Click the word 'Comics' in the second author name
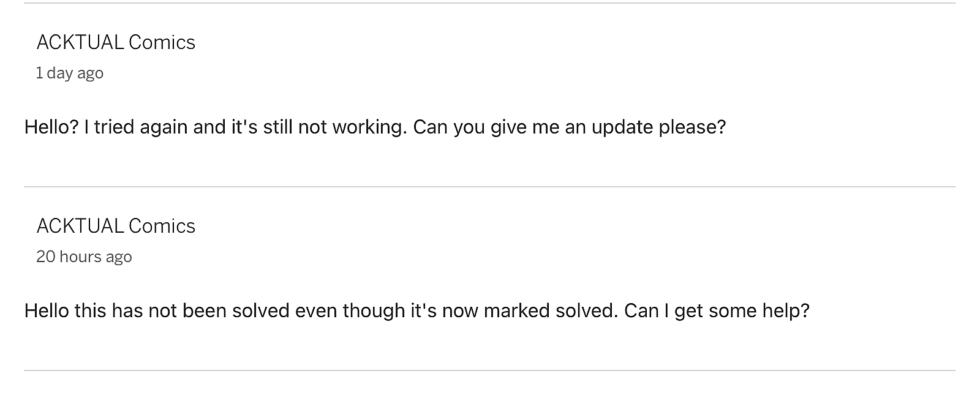This screenshot has width=980, height=406. click(x=162, y=226)
